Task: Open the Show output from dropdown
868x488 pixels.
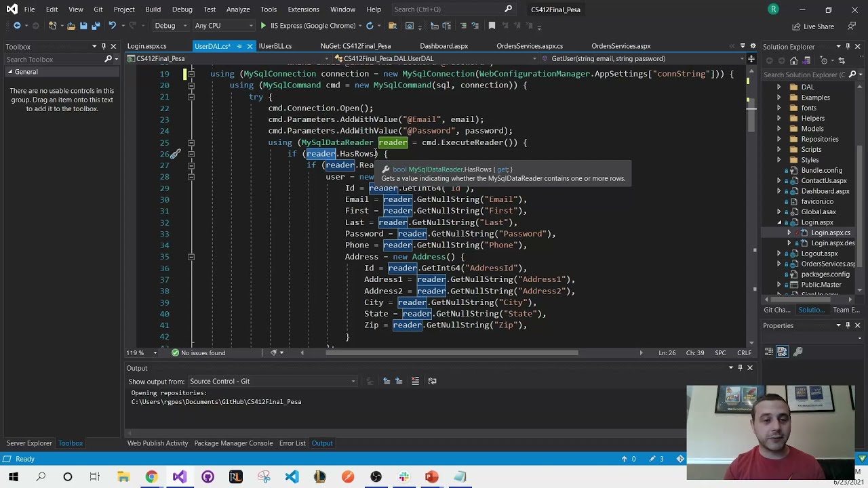Action: 272,381
